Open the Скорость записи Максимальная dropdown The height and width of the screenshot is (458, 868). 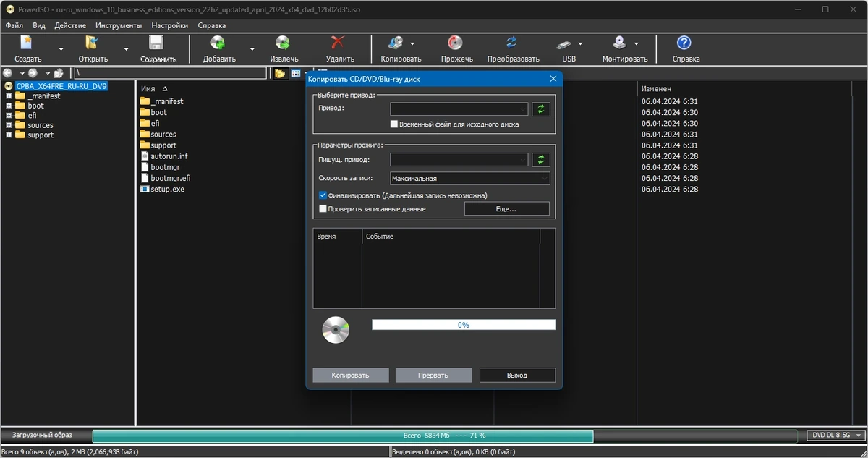[470, 178]
